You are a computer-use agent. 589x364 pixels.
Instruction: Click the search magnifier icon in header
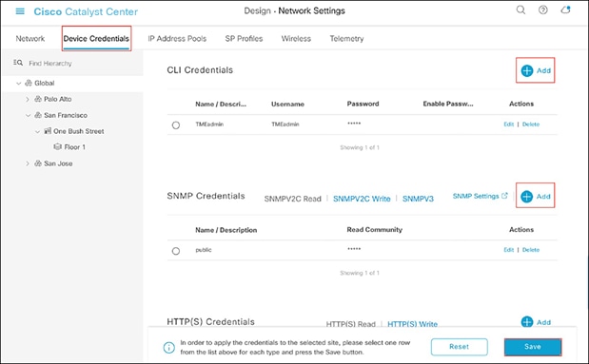pos(520,10)
